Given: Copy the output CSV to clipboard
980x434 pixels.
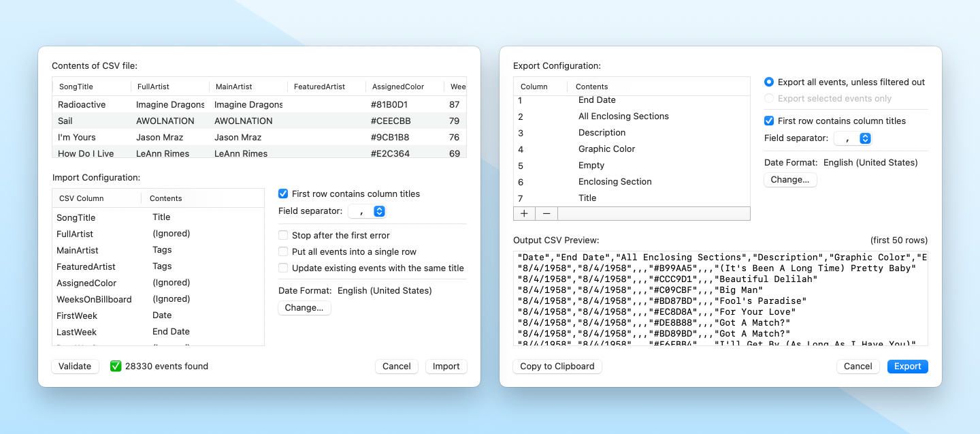Looking at the screenshot, I should point(557,366).
